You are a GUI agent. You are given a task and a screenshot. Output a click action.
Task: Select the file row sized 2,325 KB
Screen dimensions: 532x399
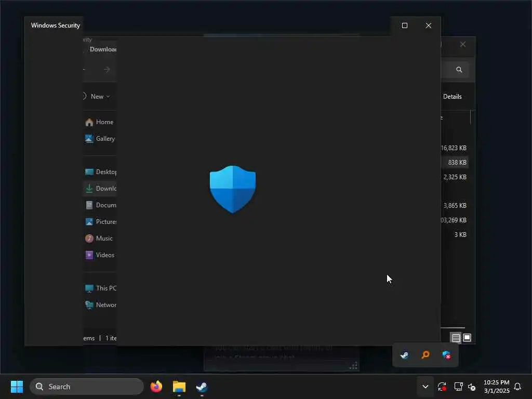455,177
